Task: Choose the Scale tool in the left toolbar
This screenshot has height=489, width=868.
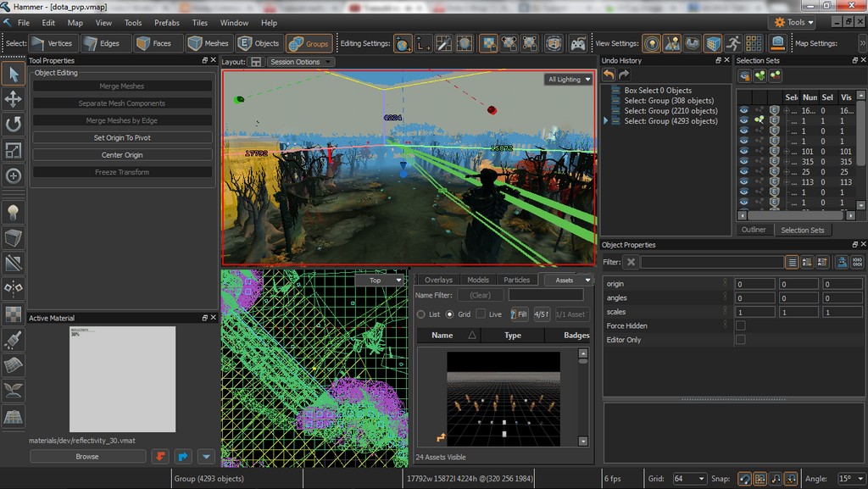Action: coord(14,150)
